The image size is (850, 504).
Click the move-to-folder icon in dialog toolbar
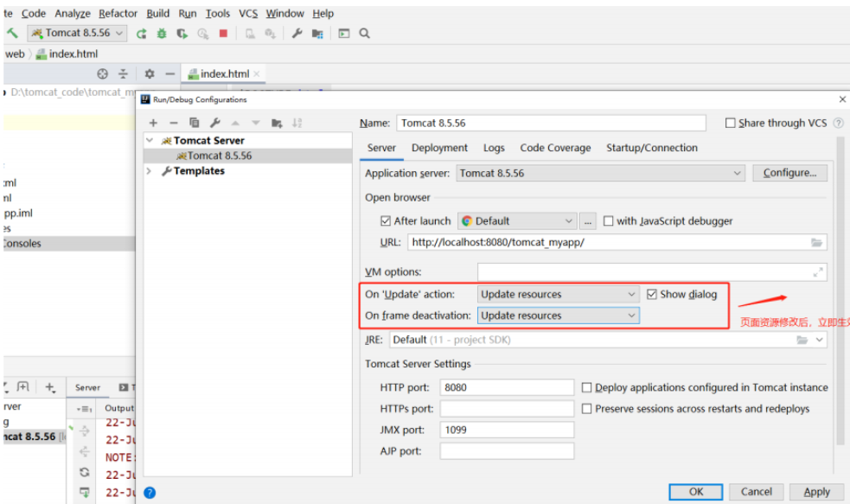click(277, 123)
